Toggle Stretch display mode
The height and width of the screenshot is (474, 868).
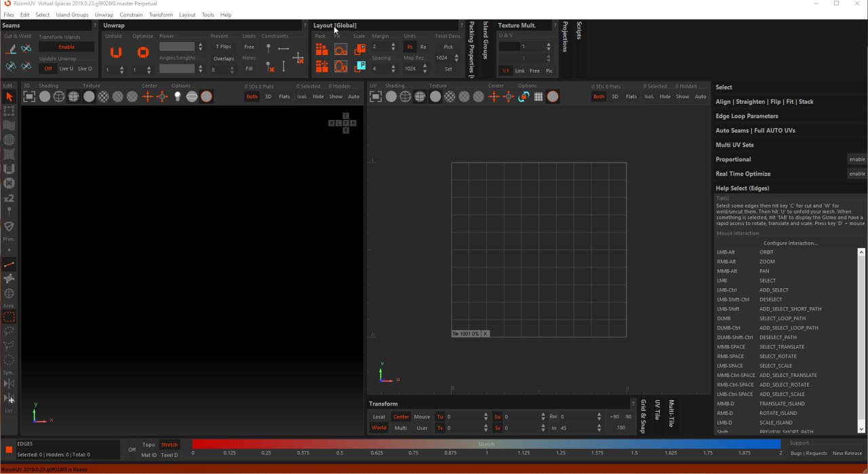coord(170,445)
